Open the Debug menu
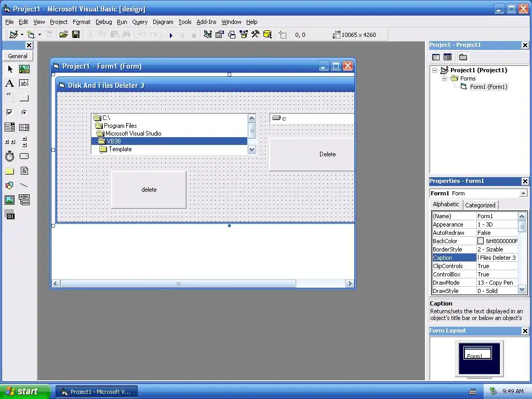Viewport: 532px width, 399px height. click(103, 22)
